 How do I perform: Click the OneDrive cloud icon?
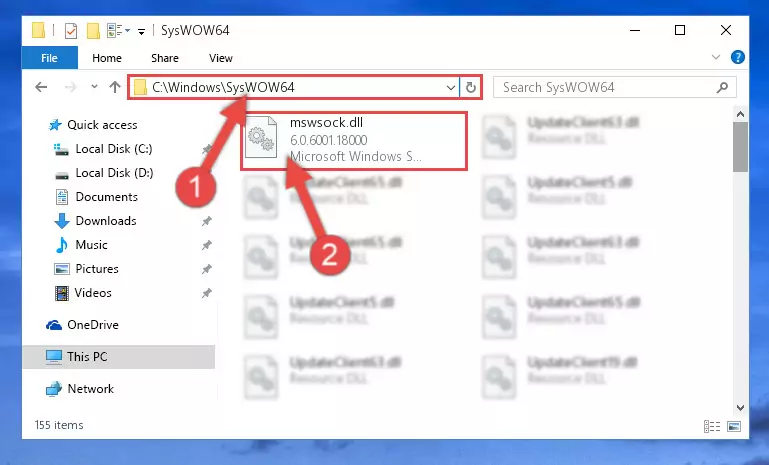pos(54,325)
